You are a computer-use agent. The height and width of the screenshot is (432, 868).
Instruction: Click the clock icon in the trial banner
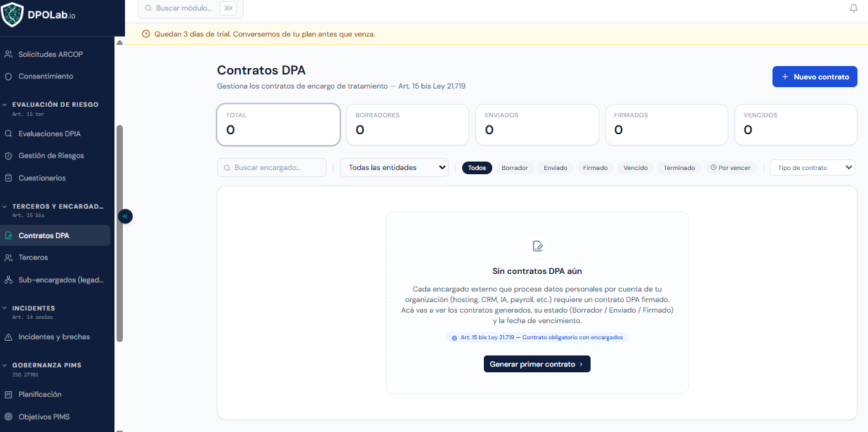[x=146, y=34]
